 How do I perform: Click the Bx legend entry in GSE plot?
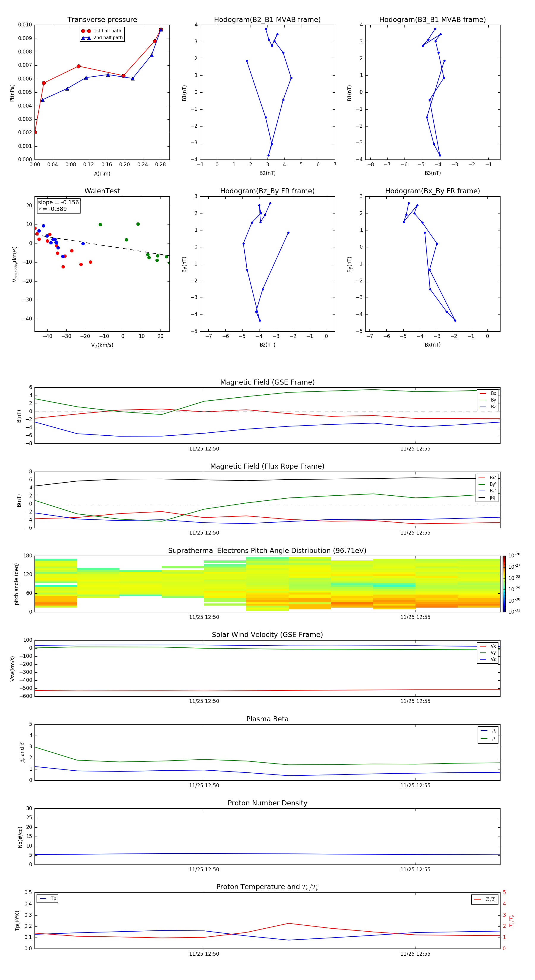point(488,393)
